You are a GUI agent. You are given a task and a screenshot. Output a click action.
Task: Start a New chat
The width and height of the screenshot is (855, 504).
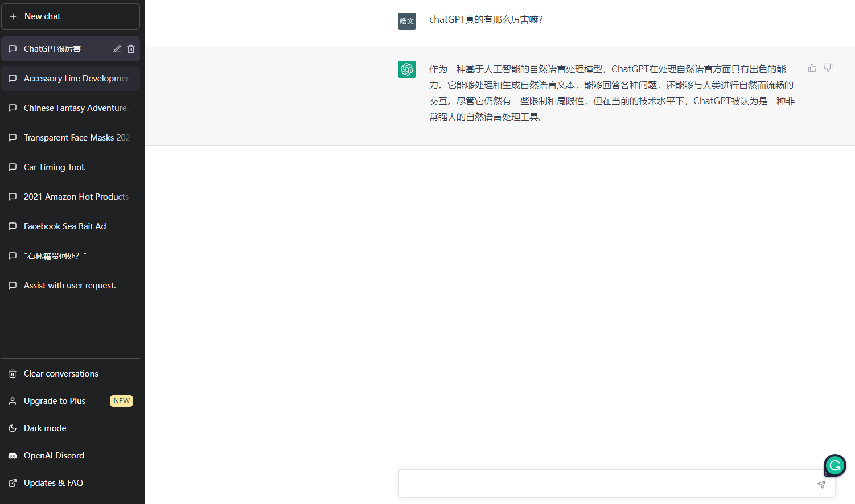tap(71, 16)
